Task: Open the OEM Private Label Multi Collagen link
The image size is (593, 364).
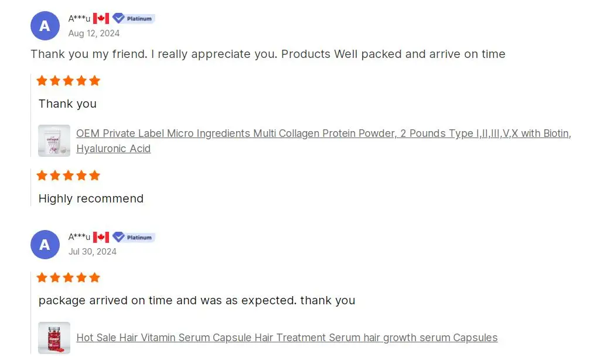Action: (x=323, y=133)
